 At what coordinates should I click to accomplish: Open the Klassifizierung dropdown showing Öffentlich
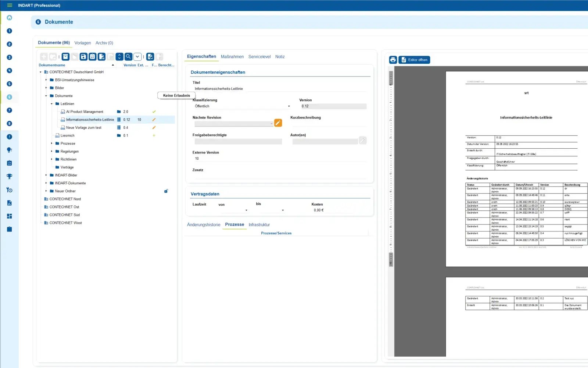243,106
